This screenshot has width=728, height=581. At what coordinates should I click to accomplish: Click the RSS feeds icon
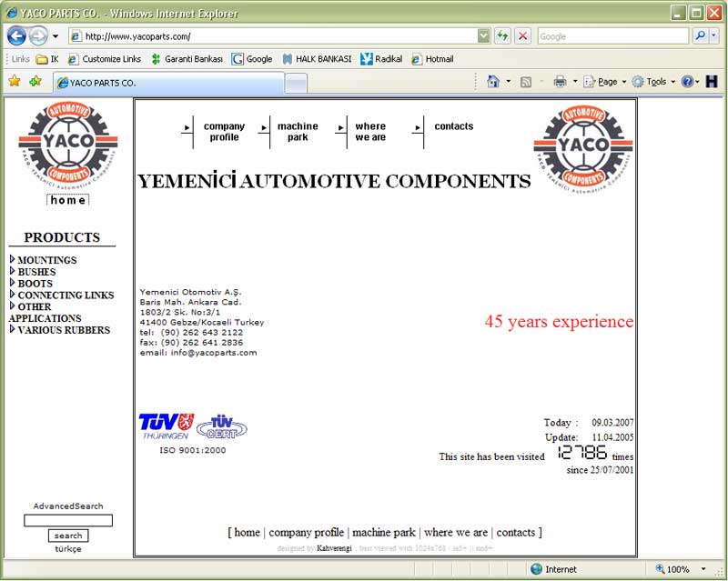pos(526,82)
